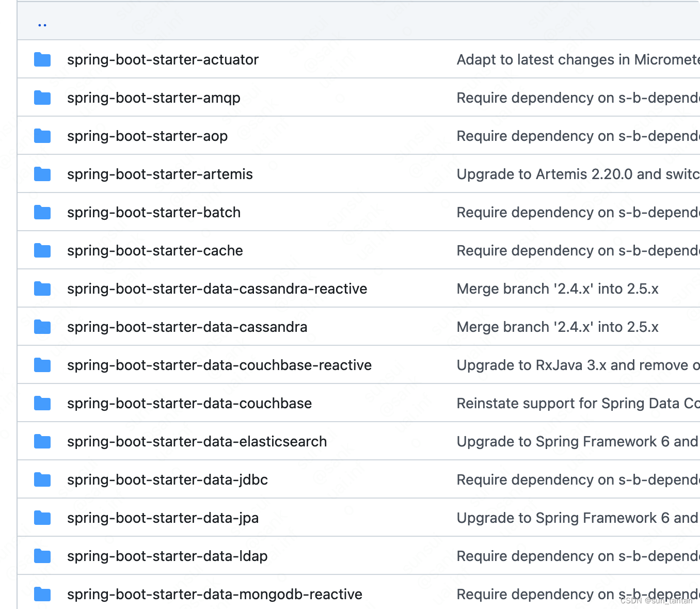The height and width of the screenshot is (609, 700).
Task: Open mongodb-reactive row's 'Require dependency' commit message
Action: coord(578,595)
